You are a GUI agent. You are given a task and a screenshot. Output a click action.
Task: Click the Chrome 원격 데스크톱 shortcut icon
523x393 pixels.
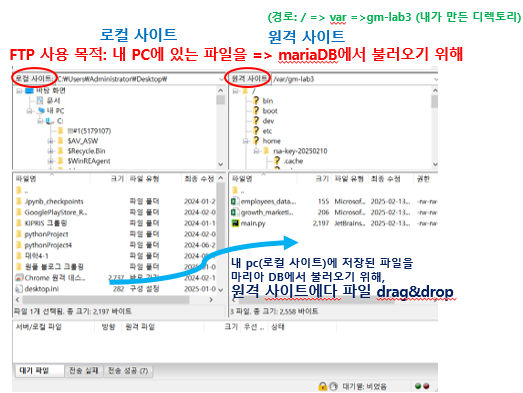[x=19, y=278]
